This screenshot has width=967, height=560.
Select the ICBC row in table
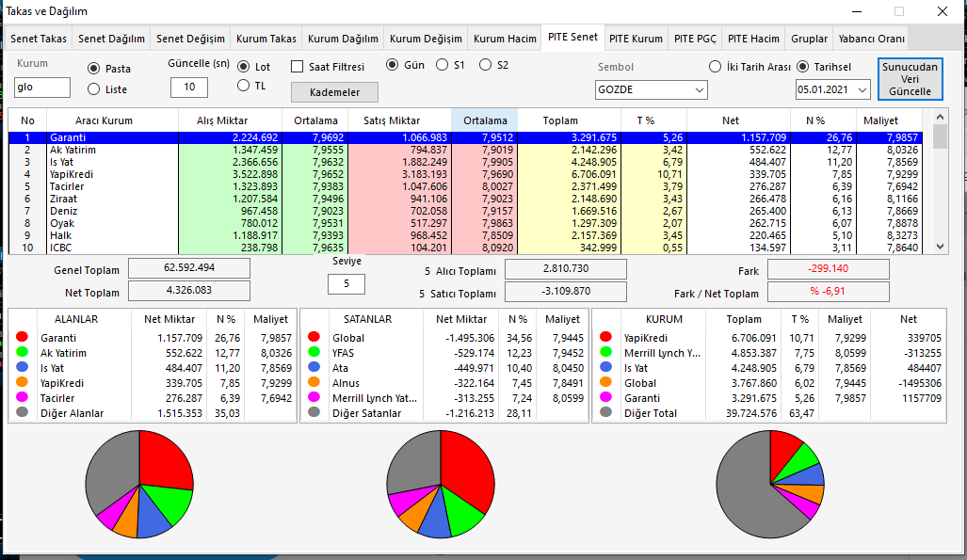tap(466, 248)
